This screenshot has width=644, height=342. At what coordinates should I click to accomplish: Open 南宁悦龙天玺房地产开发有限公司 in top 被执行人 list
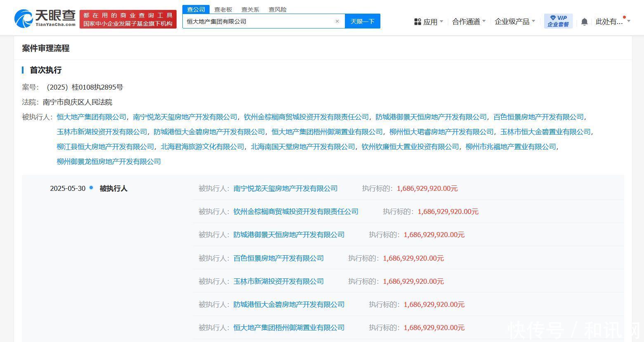click(x=185, y=117)
